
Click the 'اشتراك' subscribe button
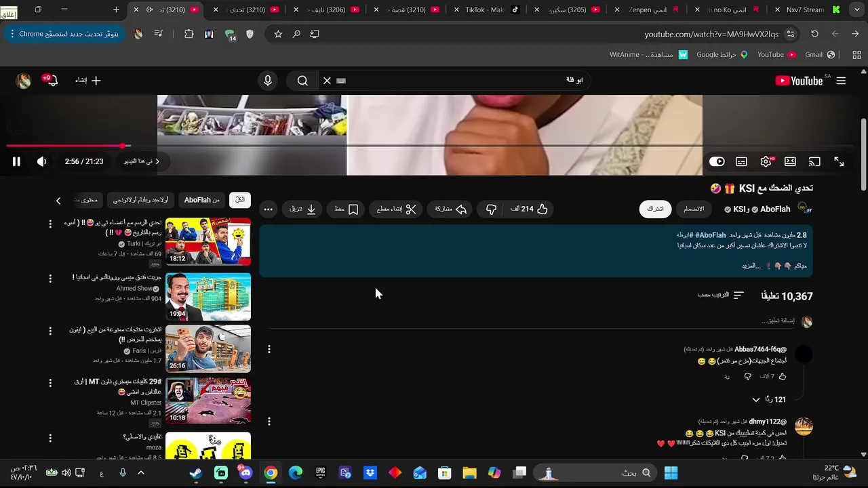click(x=655, y=209)
